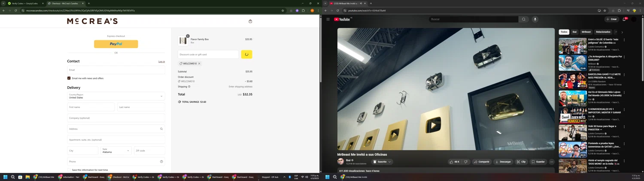The height and width of the screenshot is (181, 644).
Task: Open Windows Start menu on left taskbar
Action: pyautogui.click(x=6, y=177)
